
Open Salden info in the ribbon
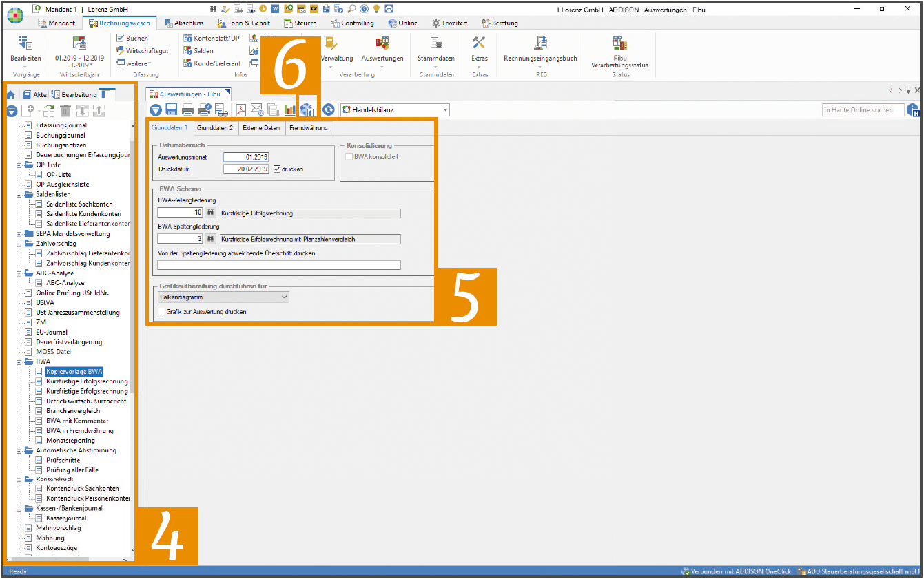(198, 51)
